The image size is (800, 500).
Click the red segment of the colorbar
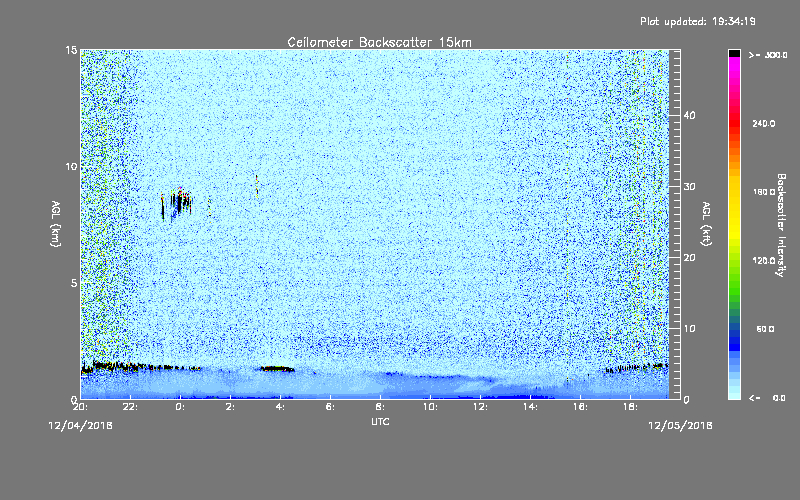click(x=734, y=121)
